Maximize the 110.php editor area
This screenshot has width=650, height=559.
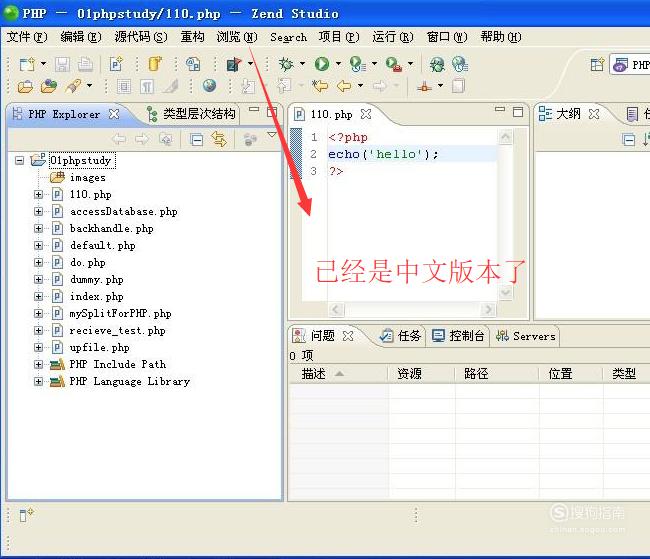pyautogui.click(x=518, y=112)
